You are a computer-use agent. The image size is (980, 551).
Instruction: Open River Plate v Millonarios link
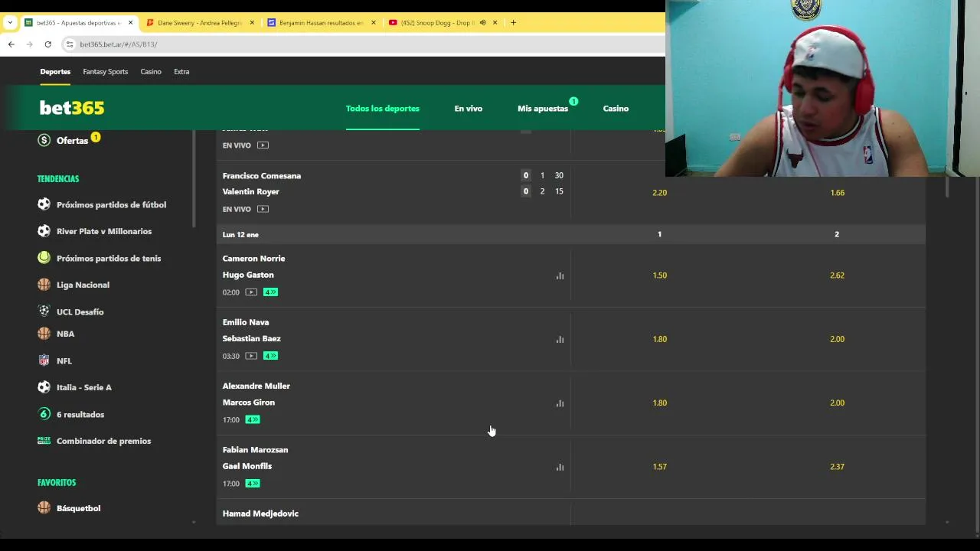[x=104, y=231]
